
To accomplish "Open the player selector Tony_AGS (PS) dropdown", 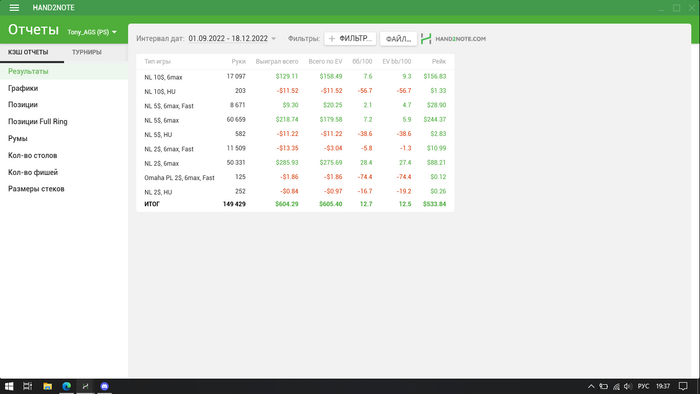I will tap(92, 32).
